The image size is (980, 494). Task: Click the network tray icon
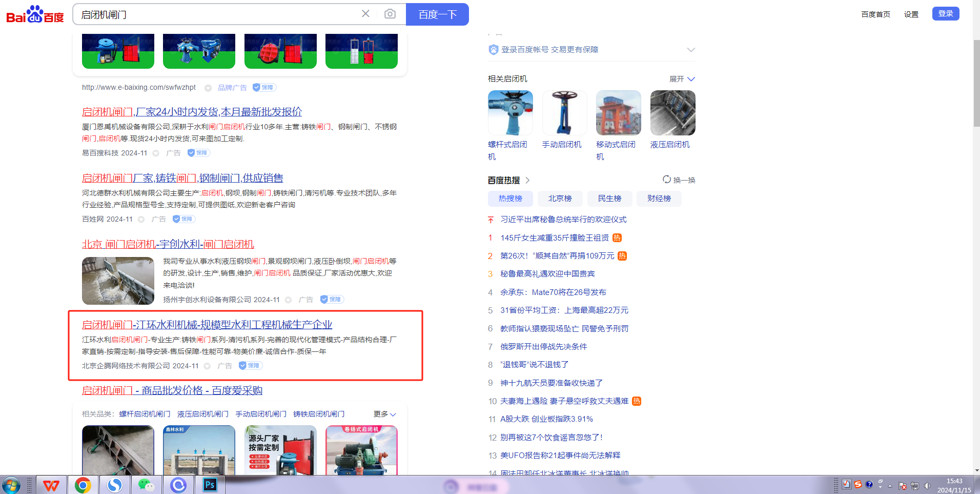point(915,486)
